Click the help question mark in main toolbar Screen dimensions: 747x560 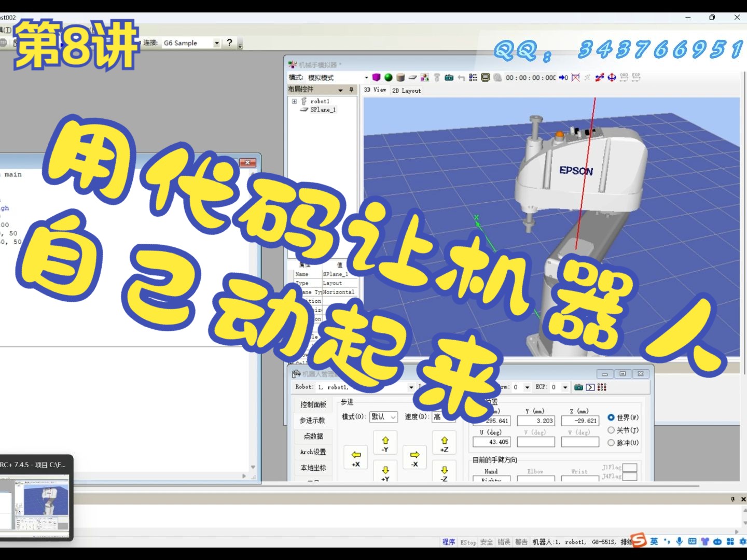click(x=229, y=43)
